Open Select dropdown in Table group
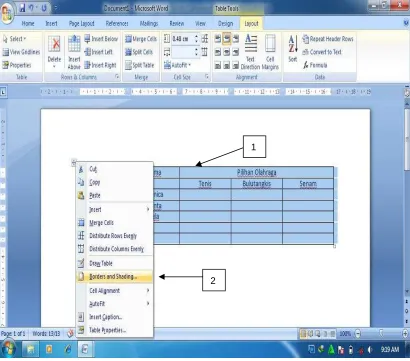Screen dimensions: 410x361 14,39
